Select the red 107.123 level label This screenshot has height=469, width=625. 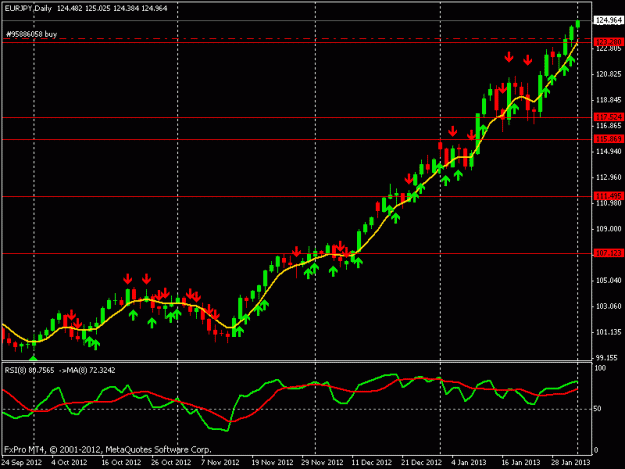(x=608, y=253)
